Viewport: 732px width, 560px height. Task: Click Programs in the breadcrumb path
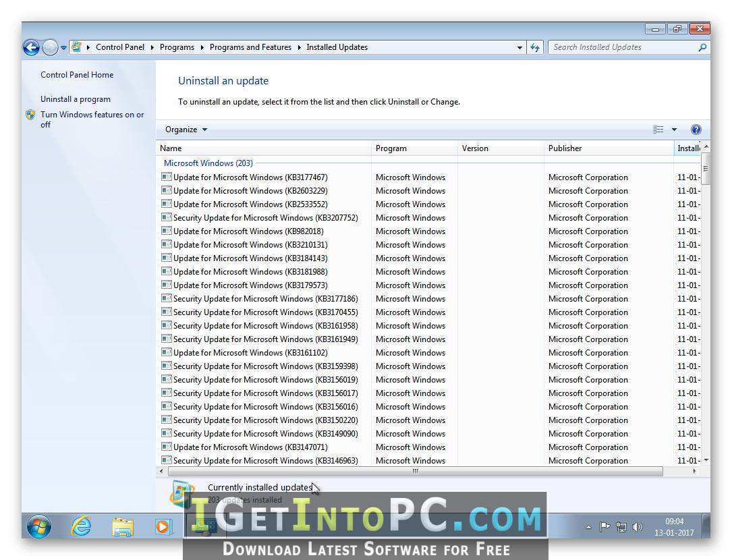[x=177, y=47]
